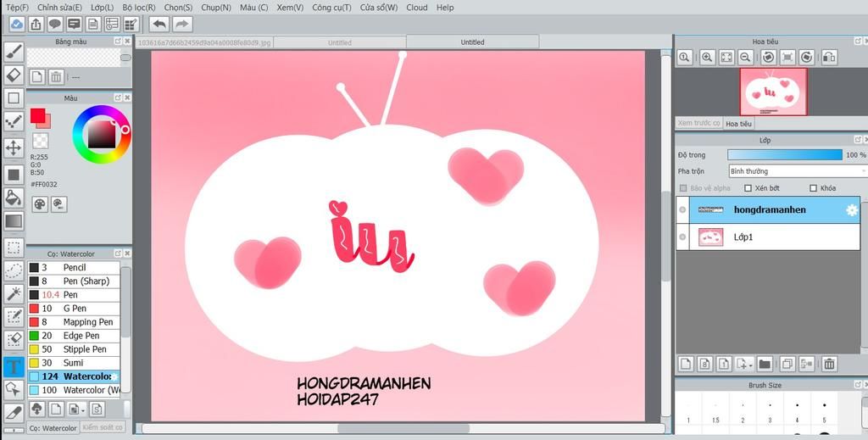This screenshot has height=440, width=868.
Task: Select the Lớp1 layer
Action: (x=767, y=237)
